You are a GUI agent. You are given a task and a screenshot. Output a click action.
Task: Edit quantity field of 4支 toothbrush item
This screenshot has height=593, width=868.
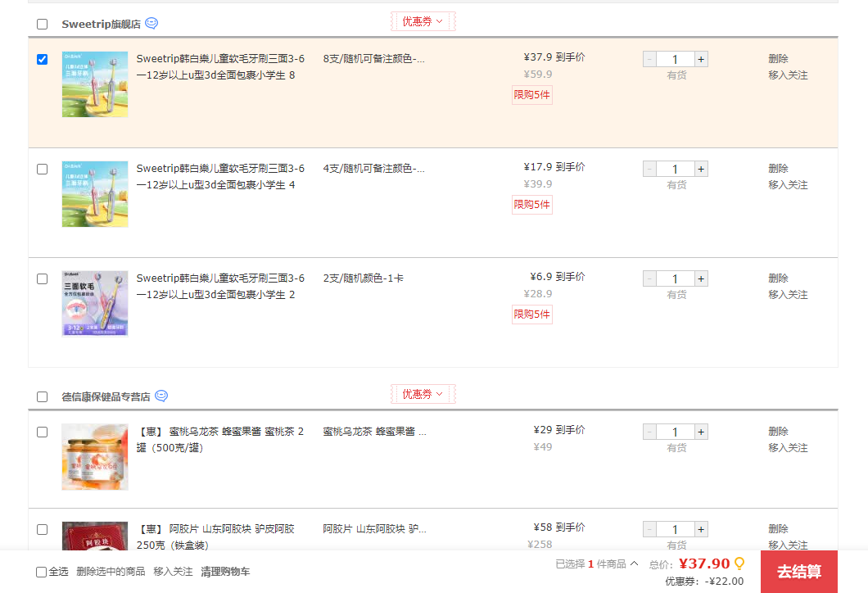(x=675, y=169)
